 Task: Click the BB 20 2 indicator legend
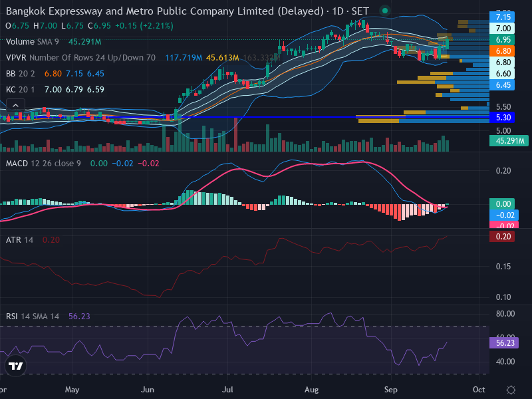click(21, 74)
